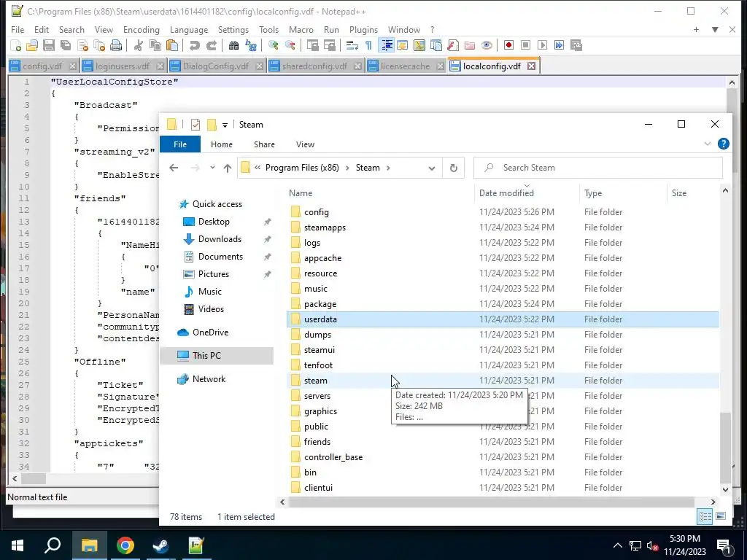Image resolution: width=747 pixels, height=560 pixels.
Task: Toggle the indent guide toolbar button
Action: pos(387,45)
